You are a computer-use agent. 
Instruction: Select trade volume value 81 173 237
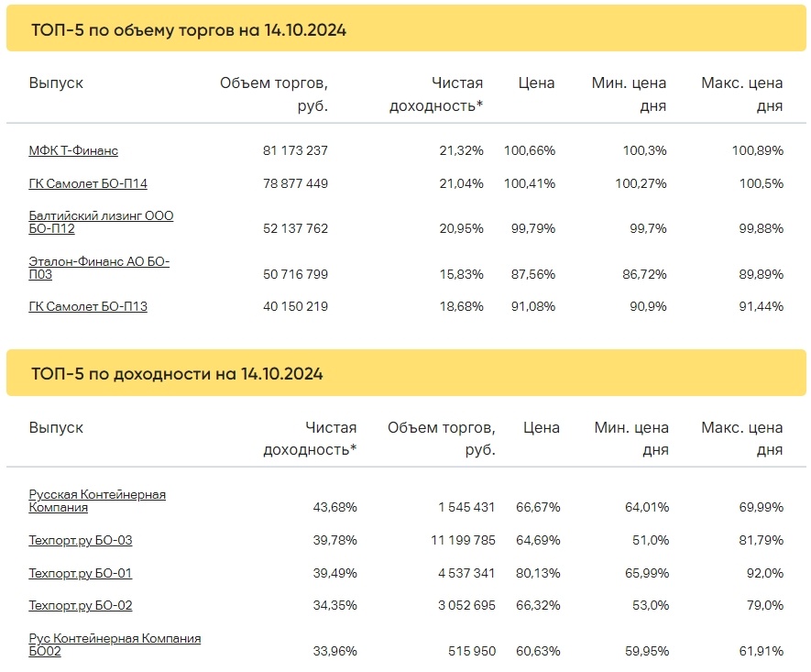point(295,150)
